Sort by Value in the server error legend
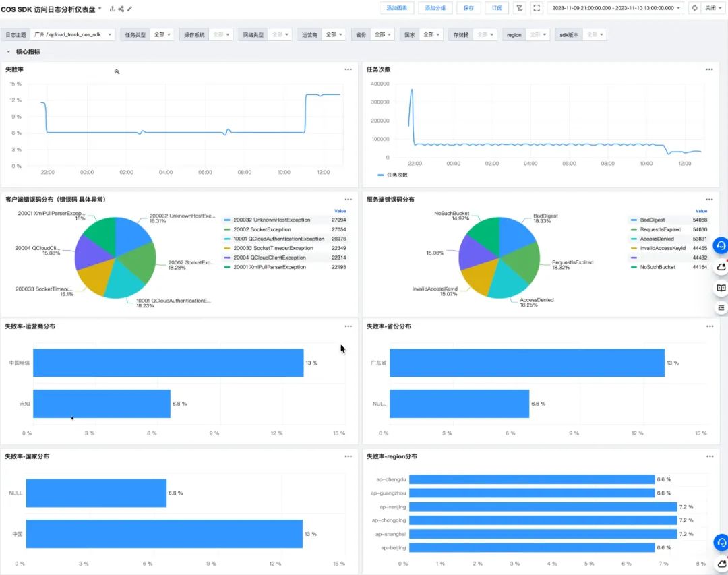728x575 pixels. (701, 211)
